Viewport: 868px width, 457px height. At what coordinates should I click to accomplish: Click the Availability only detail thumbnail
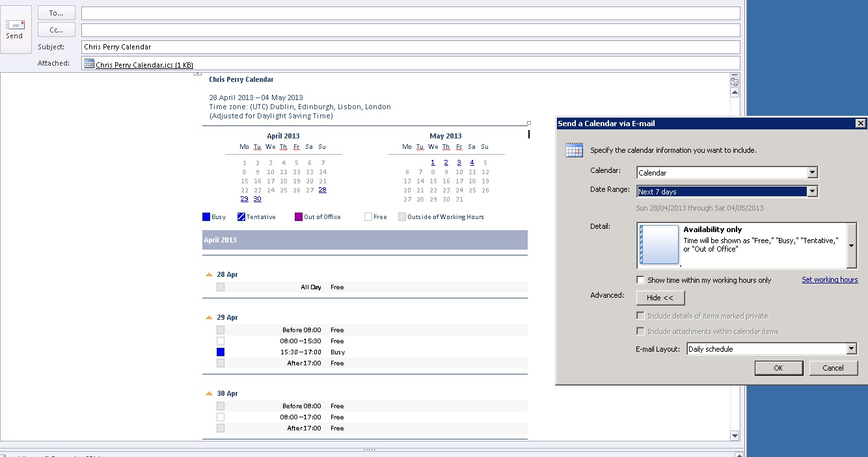tap(659, 245)
